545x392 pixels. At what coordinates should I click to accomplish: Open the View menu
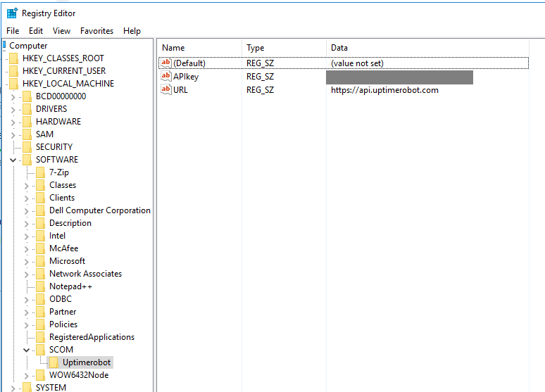coord(61,31)
